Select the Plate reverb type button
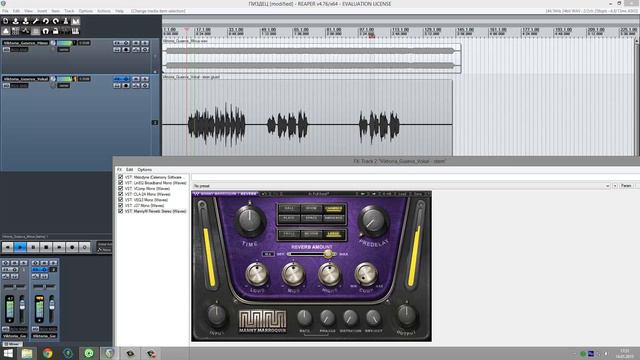 [289, 218]
